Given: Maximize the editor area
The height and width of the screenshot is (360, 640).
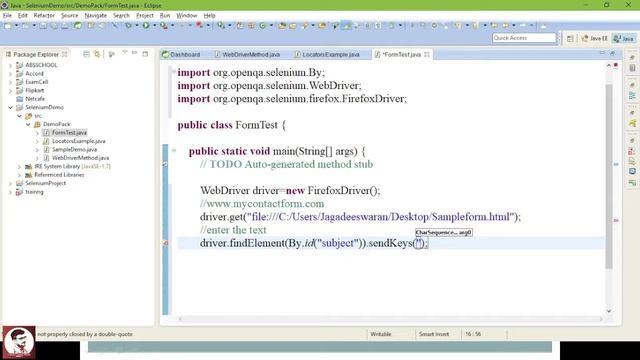Looking at the screenshot, I should click(613, 53).
